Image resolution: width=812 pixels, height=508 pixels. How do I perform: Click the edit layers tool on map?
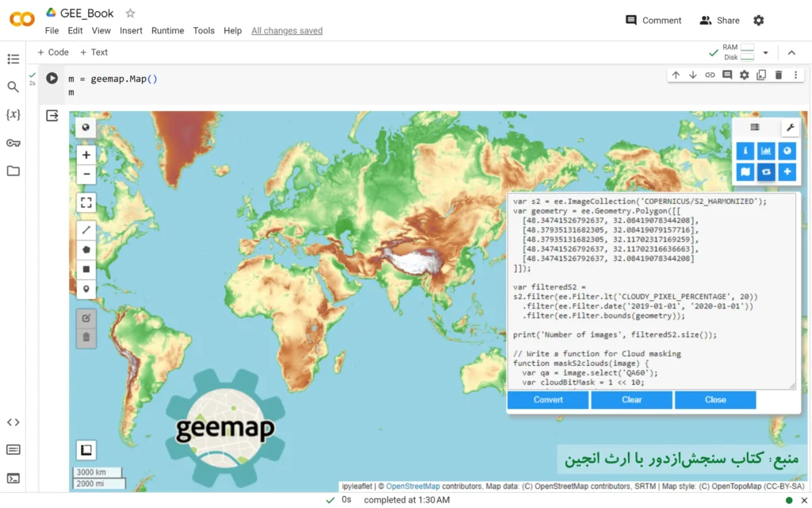tap(86, 318)
